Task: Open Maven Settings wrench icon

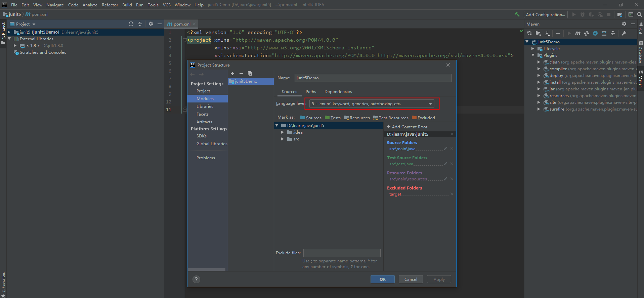Action: coord(624,33)
